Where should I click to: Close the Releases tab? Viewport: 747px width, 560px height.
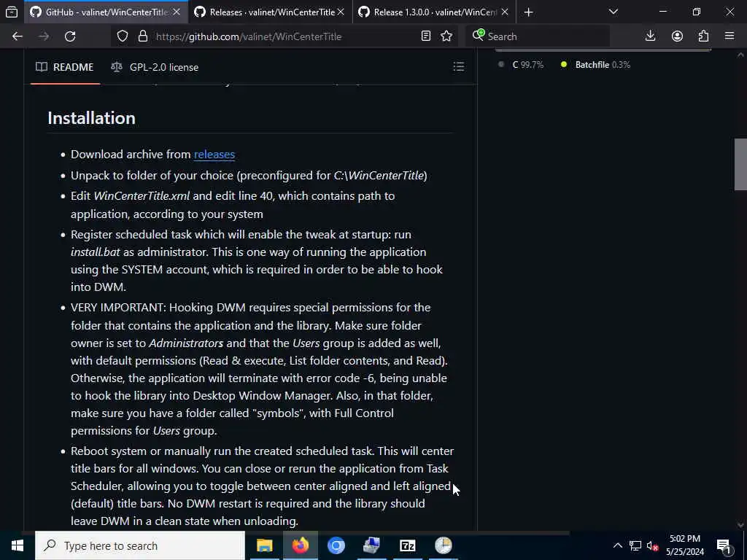(x=341, y=12)
